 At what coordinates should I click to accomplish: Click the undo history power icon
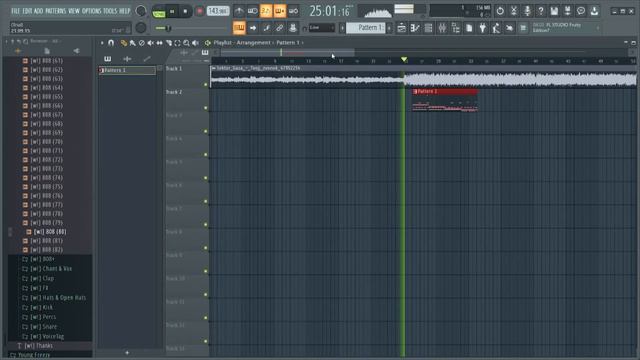tap(500, 11)
